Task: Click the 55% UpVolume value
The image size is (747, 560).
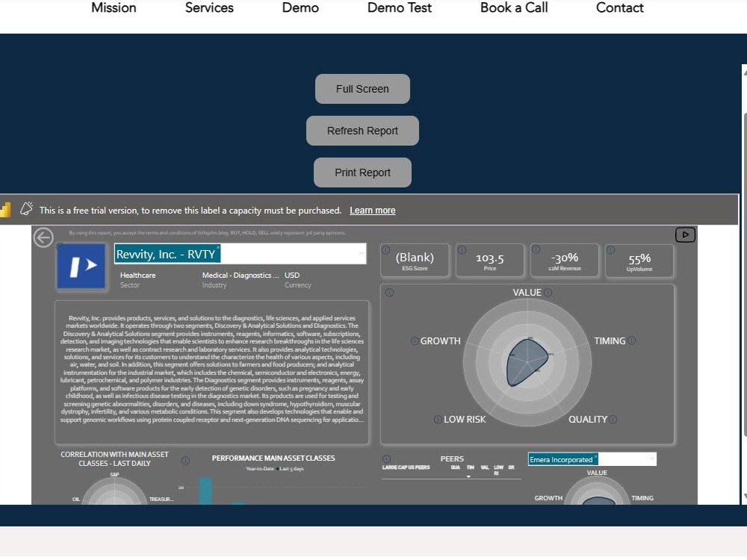Action: tap(639, 258)
